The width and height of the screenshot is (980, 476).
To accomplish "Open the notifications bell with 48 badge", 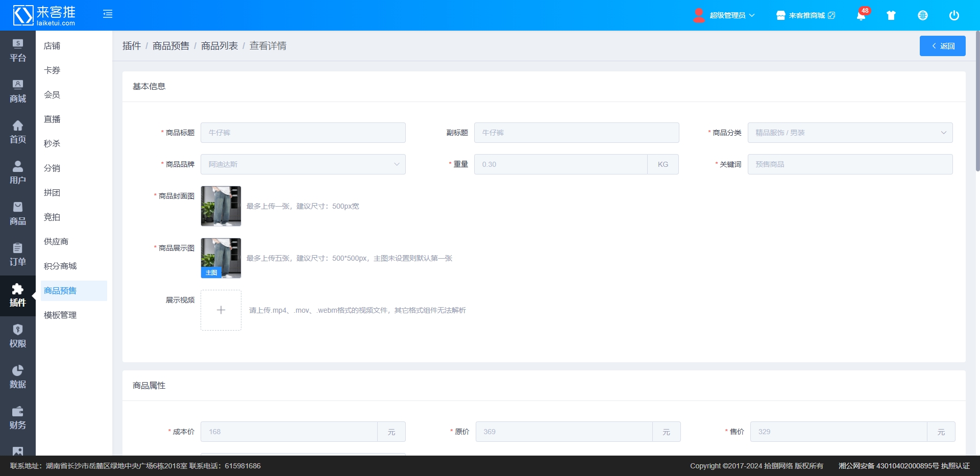I will tap(861, 15).
